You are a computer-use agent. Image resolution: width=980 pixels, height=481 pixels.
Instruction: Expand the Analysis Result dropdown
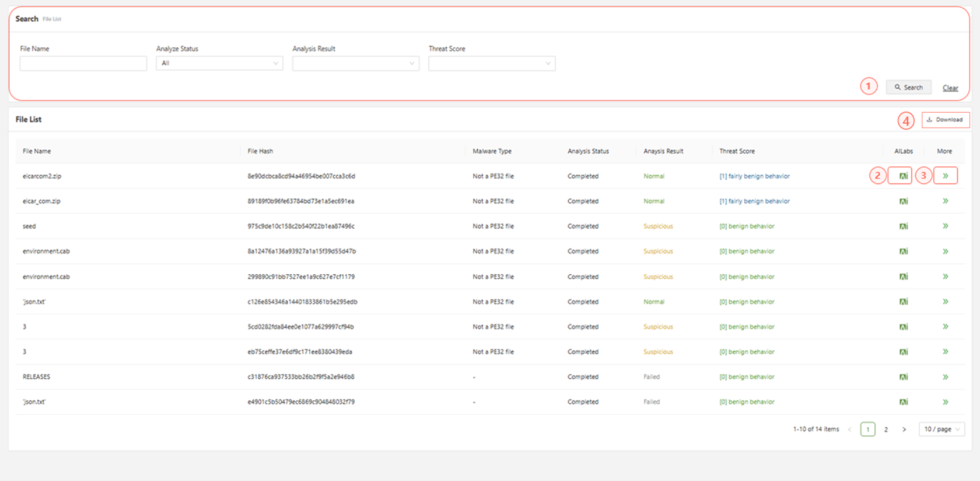[x=355, y=63]
